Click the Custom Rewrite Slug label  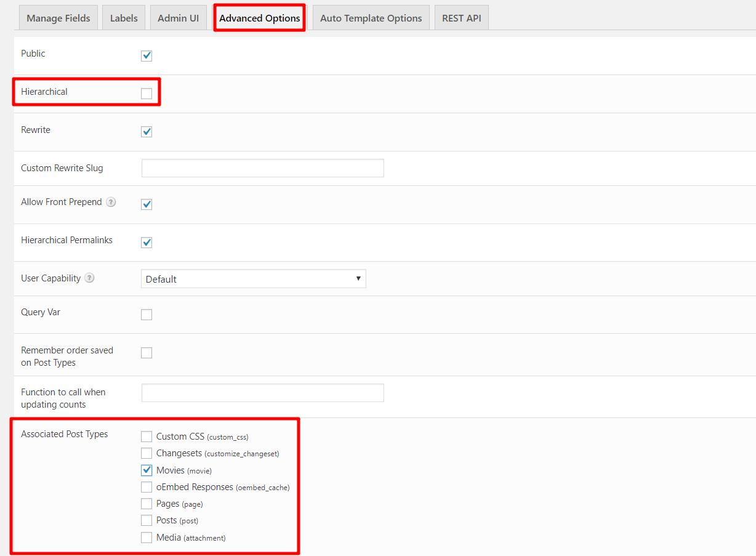click(62, 168)
